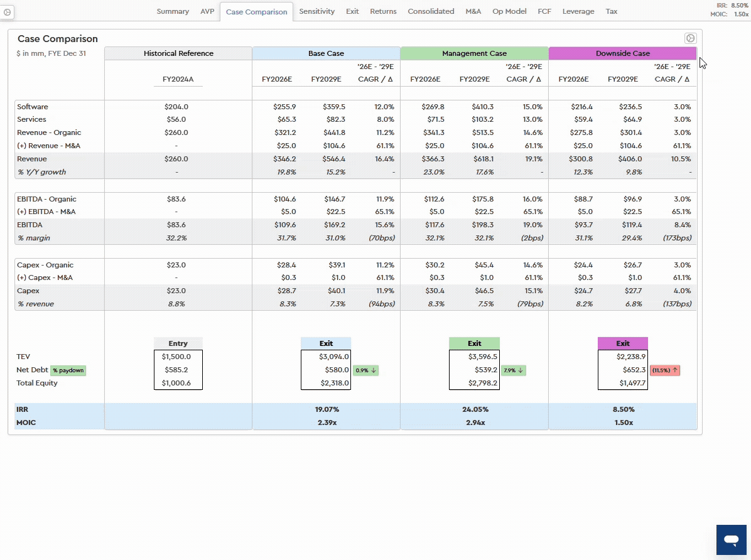
Task: Click the blue Exit label under Base Case
Action: 326,343
